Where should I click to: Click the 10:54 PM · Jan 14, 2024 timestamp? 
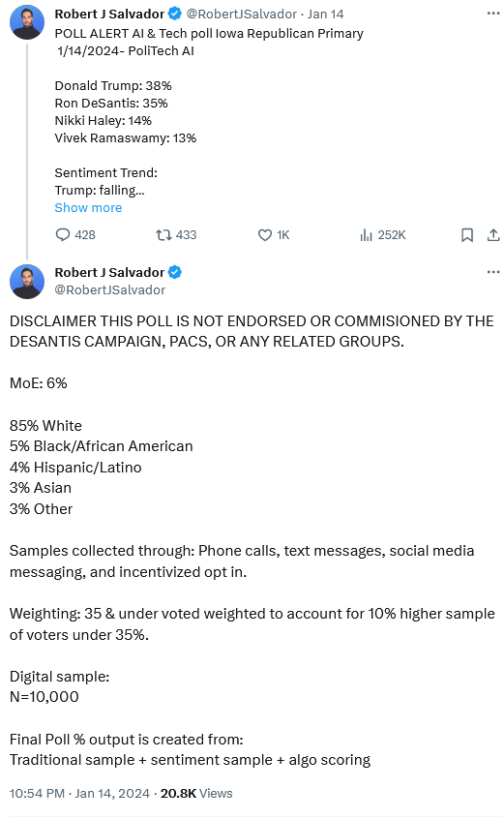(79, 794)
